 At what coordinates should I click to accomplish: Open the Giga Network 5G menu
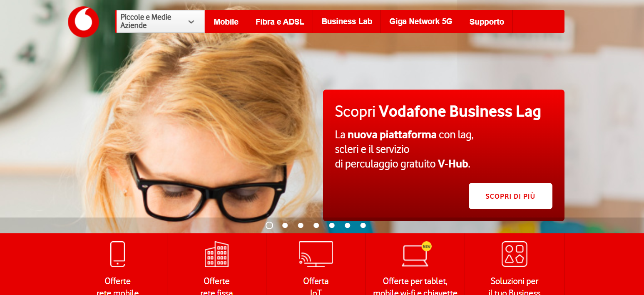point(420,22)
